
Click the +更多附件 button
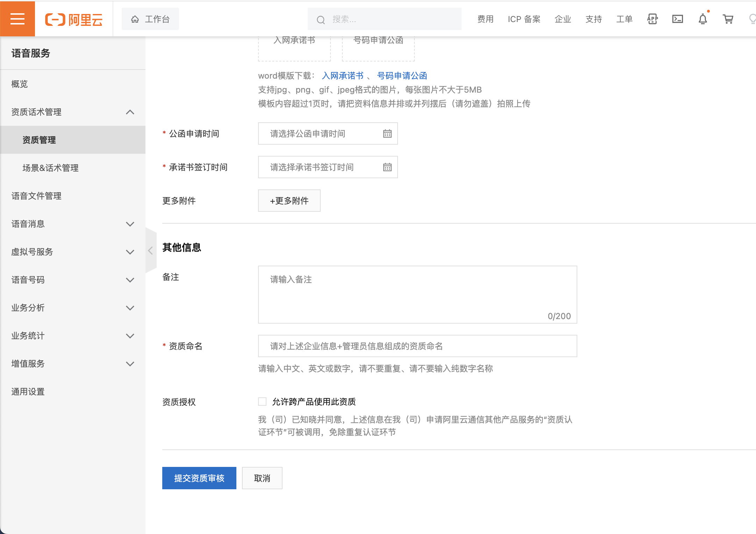(x=289, y=201)
